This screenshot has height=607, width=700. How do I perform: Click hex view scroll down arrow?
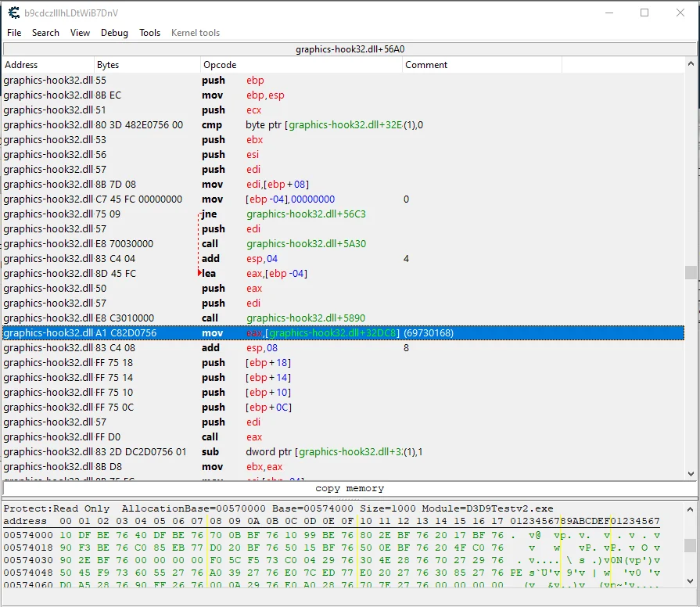690,580
